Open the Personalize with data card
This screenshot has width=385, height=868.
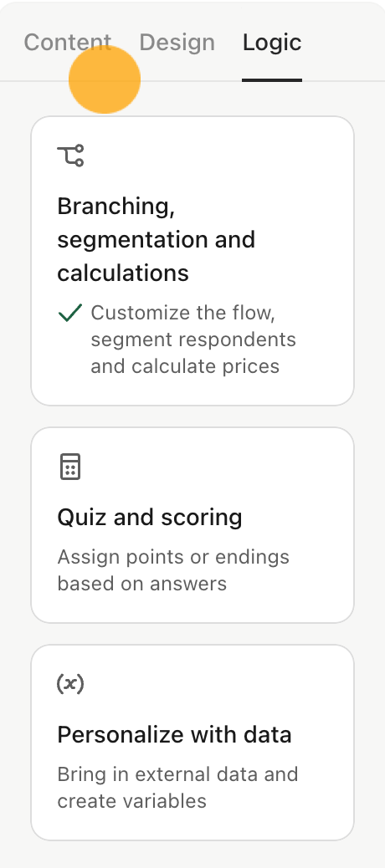[x=192, y=743]
